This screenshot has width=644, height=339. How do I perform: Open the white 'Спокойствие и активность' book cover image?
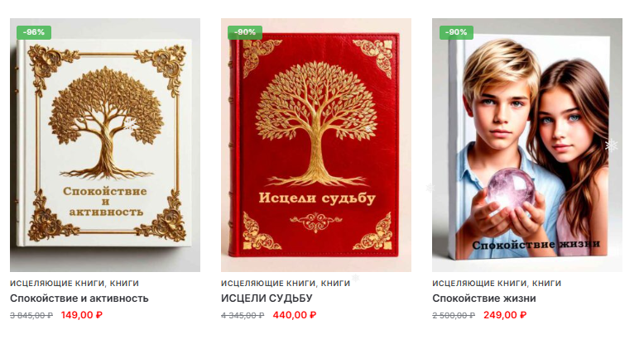105,145
